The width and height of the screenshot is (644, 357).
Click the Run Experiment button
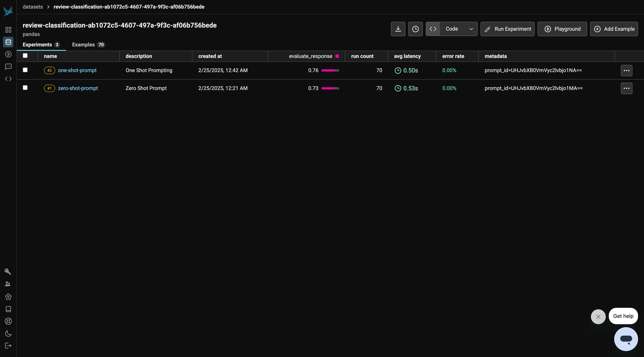tap(507, 29)
